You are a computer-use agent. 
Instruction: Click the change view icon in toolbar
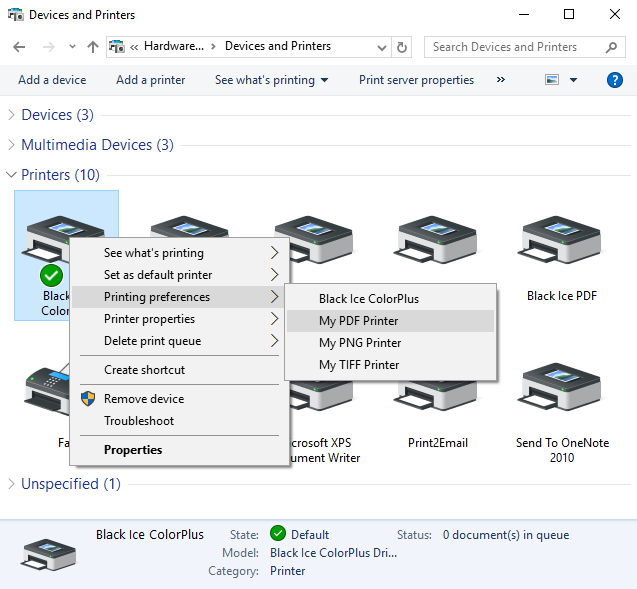tap(552, 80)
